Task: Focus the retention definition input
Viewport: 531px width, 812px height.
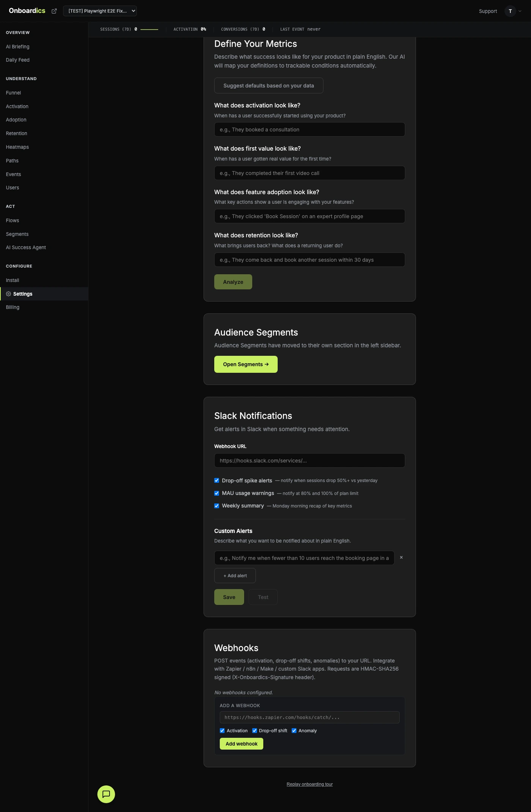Action: (x=309, y=260)
